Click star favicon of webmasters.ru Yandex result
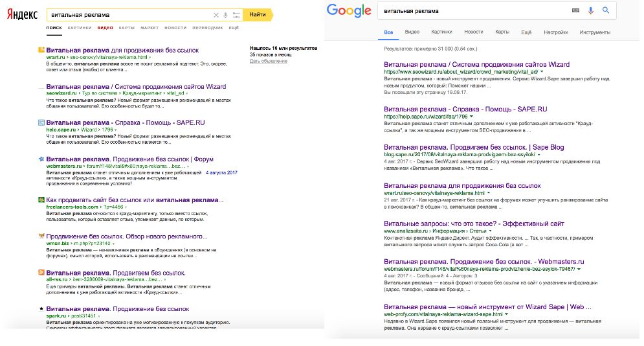644x346 pixels. pos(41,159)
